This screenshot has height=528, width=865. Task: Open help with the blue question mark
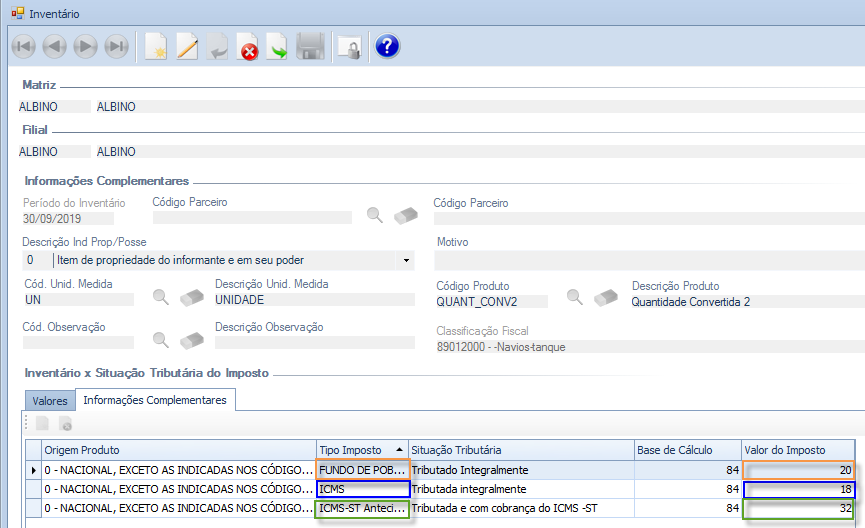point(387,46)
